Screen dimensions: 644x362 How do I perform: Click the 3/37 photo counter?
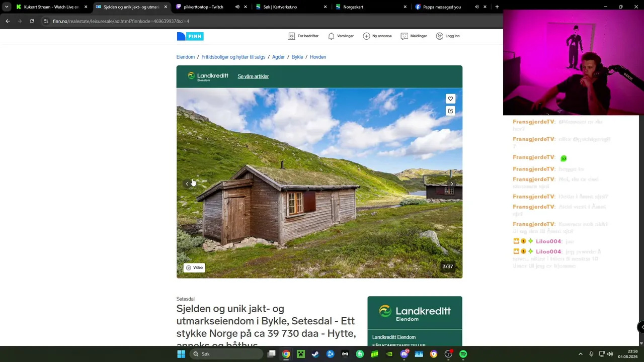pyautogui.click(x=448, y=266)
